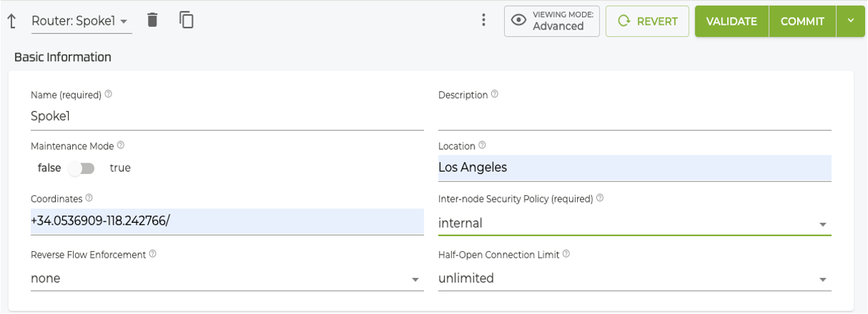Open the arrow menu next to COMMIT
Screen dimensions: 868x314
850,21
